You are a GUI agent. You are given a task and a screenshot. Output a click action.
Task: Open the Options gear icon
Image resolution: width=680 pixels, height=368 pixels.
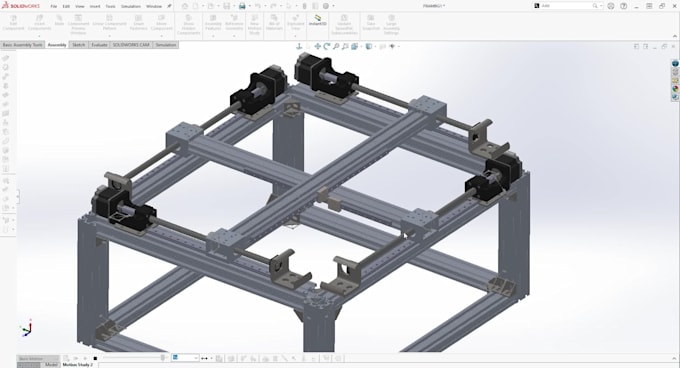point(326,6)
